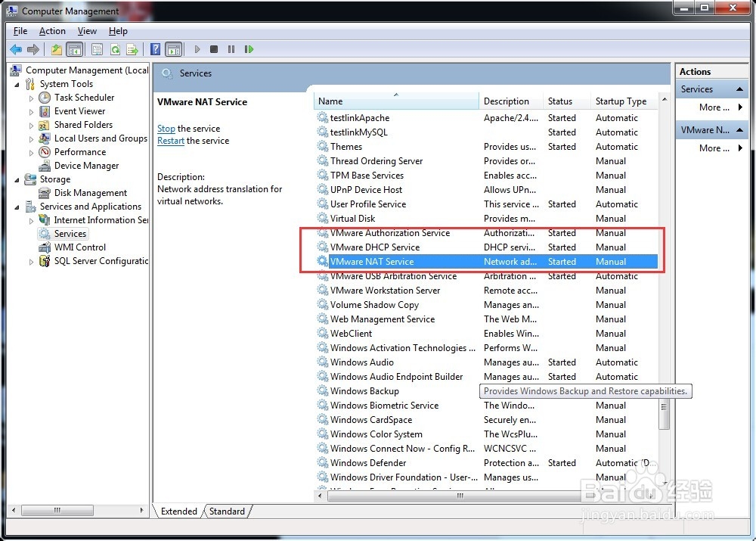Image resolution: width=756 pixels, height=541 pixels.
Task: Switch to the Extended tab
Action: tap(179, 511)
